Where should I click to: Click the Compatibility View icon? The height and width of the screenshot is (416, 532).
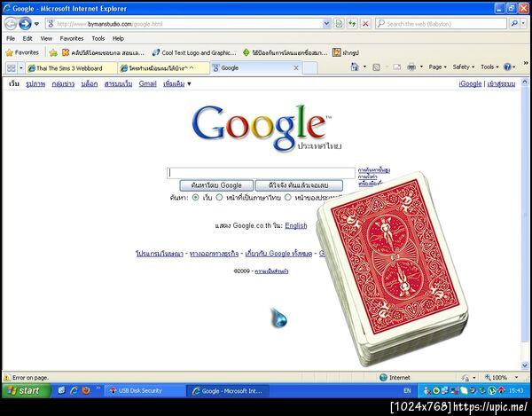(339, 24)
